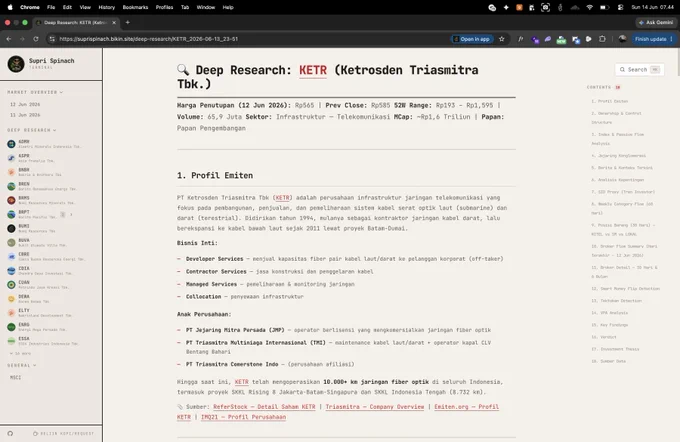Open the GitHub icon in sidebar footer
Image resolution: width=680 pixels, height=442 pixels.
10,433
